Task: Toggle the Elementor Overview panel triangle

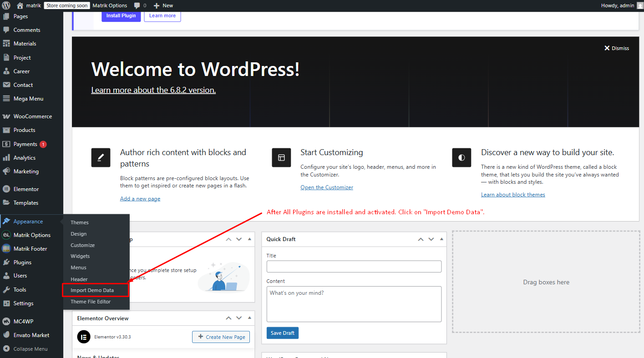Action: pos(249,318)
